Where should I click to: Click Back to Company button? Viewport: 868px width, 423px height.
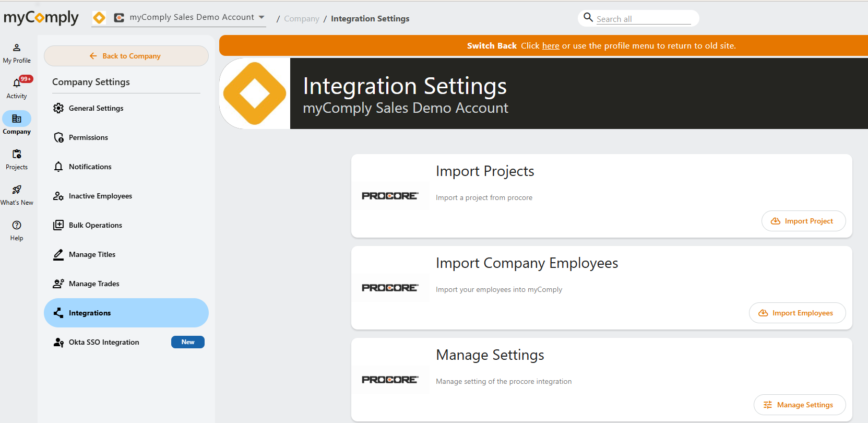pyautogui.click(x=126, y=56)
